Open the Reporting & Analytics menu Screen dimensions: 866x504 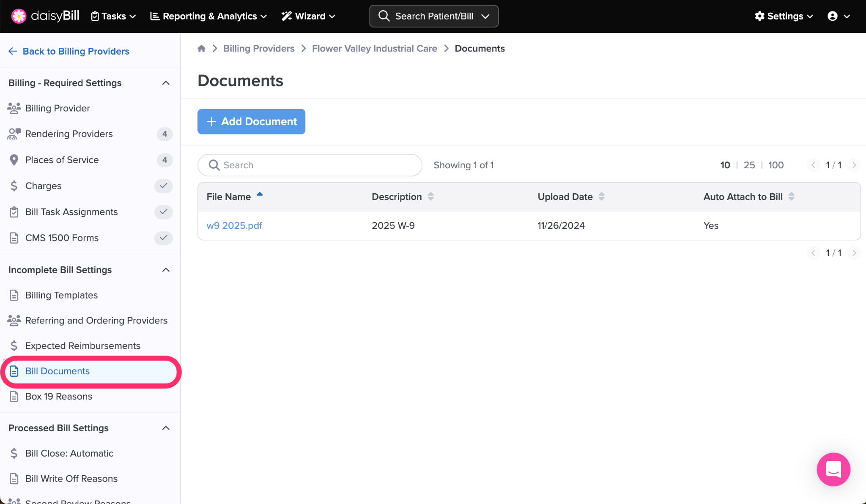pos(208,16)
